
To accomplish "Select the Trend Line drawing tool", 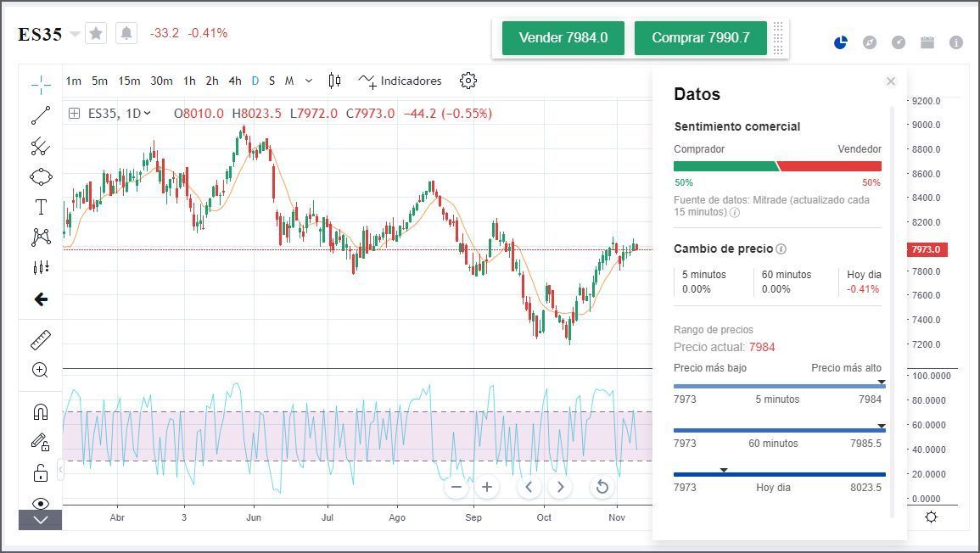I will pos(40,115).
